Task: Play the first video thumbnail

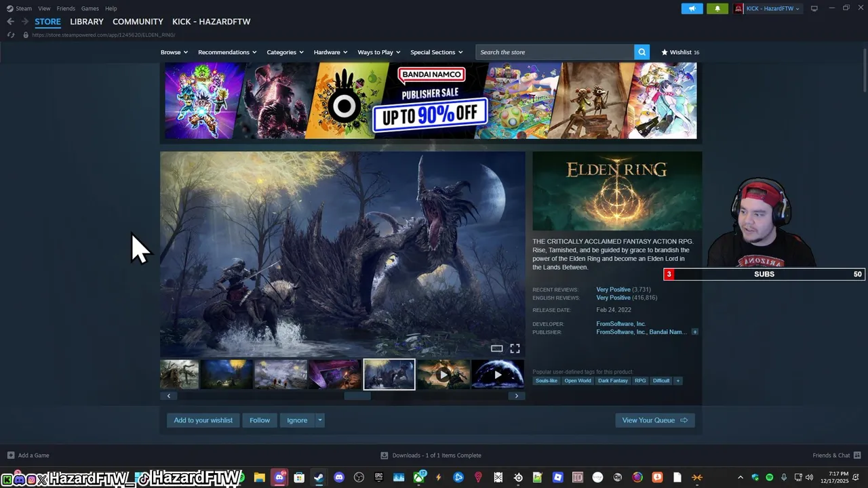Action: (x=443, y=374)
